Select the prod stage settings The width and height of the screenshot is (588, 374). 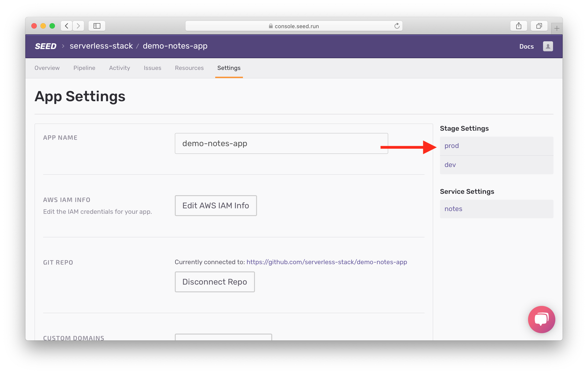pos(452,145)
